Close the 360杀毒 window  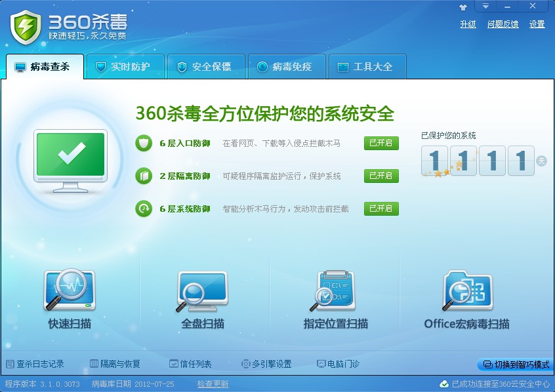pos(532,6)
